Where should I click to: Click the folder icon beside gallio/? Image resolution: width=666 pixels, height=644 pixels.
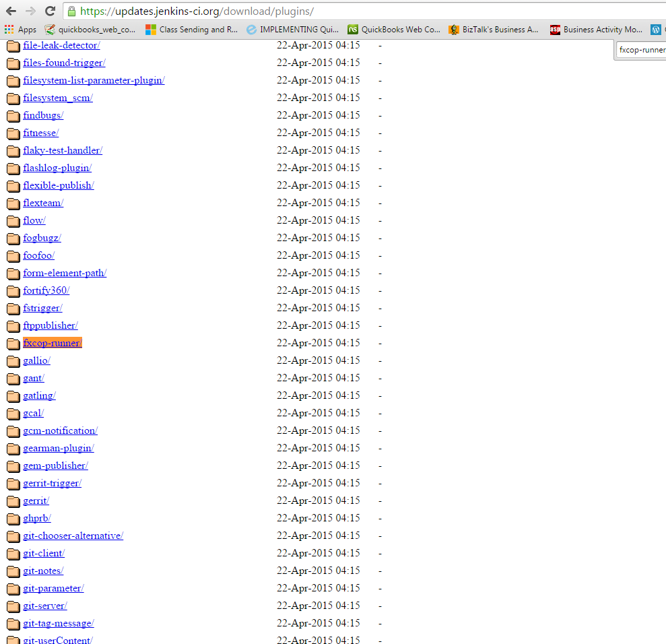tap(13, 361)
